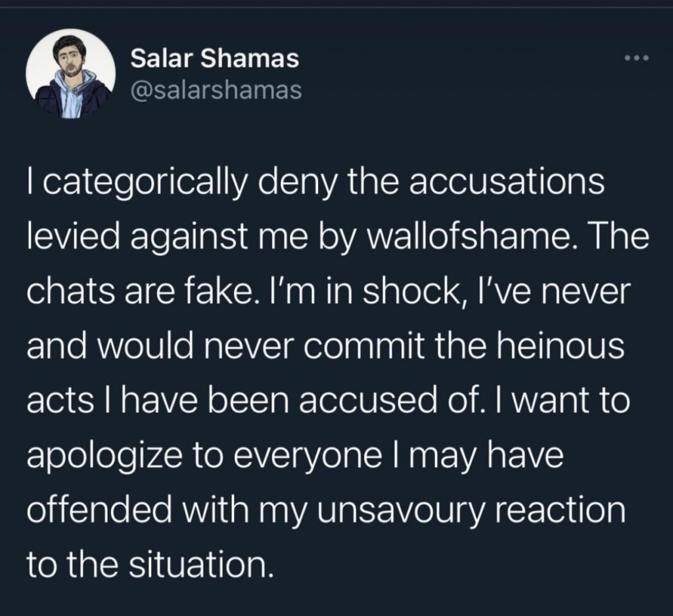673x616 pixels.
Task: Open the Salar Shamas display name
Action: pos(214,59)
